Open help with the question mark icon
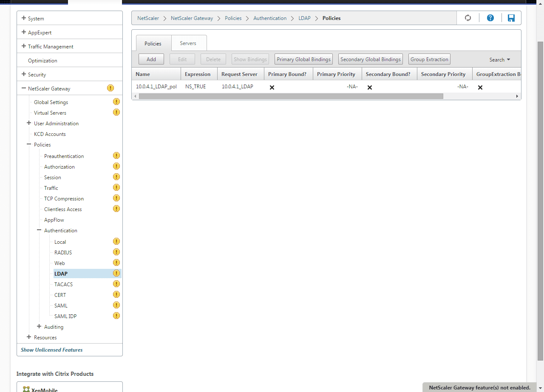Viewport: 544px width, 392px height. point(490,18)
